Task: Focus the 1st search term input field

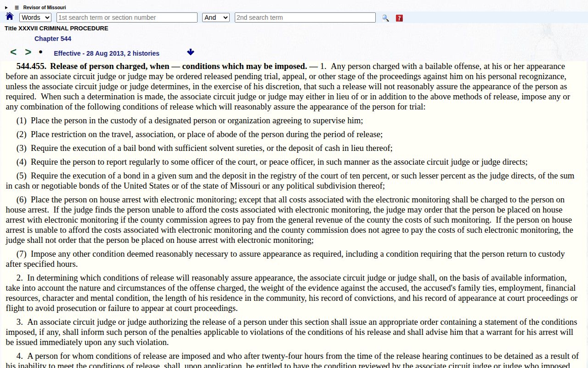Action: [x=127, y=17]
